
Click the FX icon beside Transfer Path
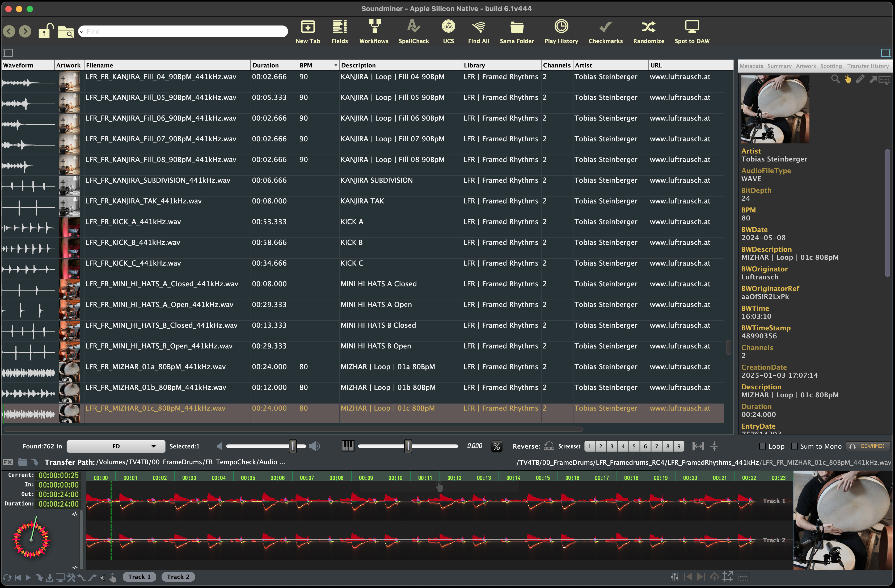pos(7,462)
